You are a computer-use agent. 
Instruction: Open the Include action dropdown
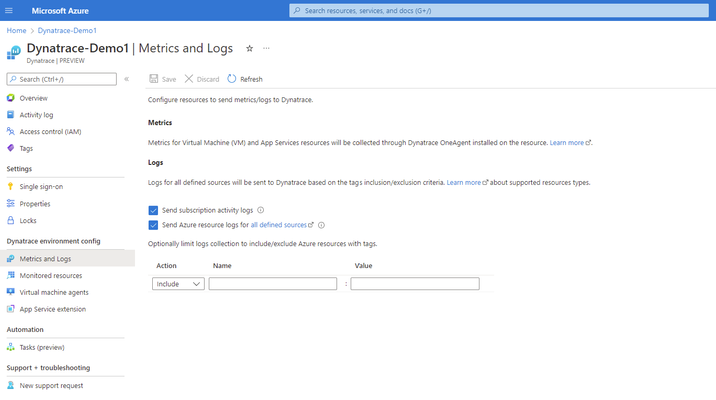[x=178, y=284]
